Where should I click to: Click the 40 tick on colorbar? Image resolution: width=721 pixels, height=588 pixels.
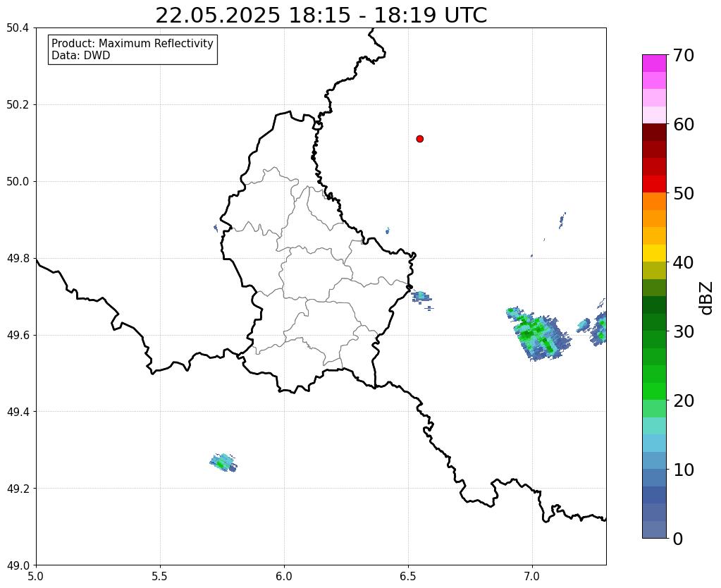(x=684, y=262)
